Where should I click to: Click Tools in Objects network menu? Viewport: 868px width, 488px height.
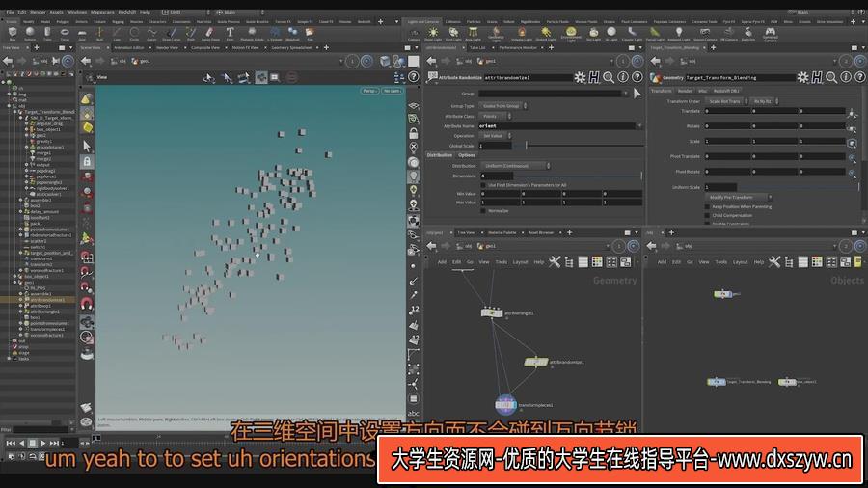point(720,262)
